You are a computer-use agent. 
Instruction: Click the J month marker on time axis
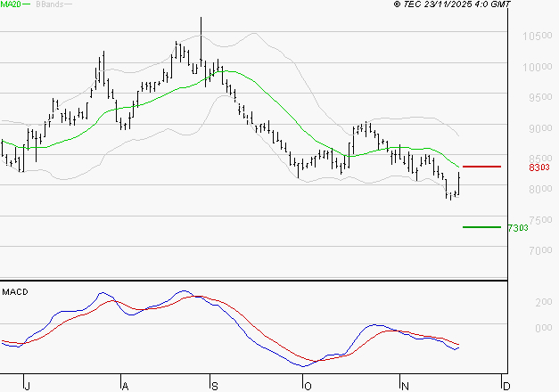point(27,387)
